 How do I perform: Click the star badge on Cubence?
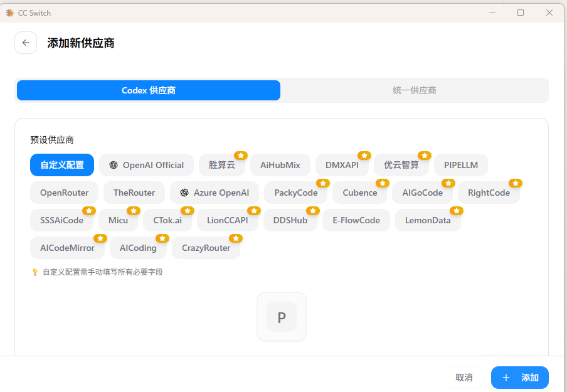[x=383, y=183]
